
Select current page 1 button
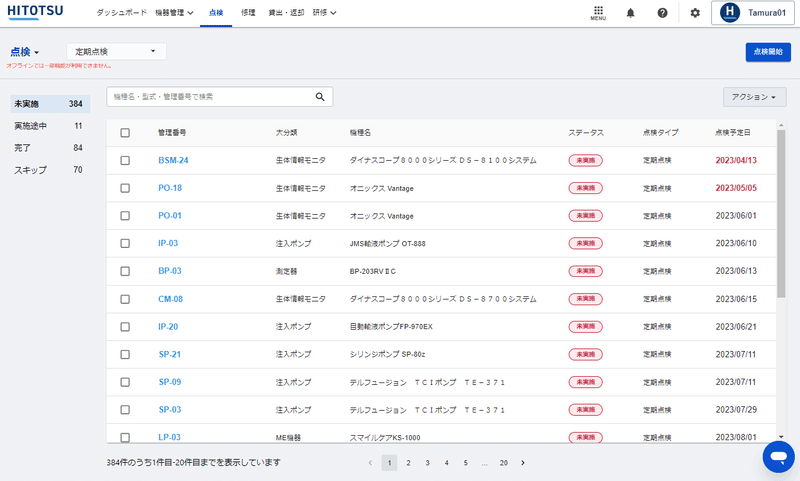[389, 463]
